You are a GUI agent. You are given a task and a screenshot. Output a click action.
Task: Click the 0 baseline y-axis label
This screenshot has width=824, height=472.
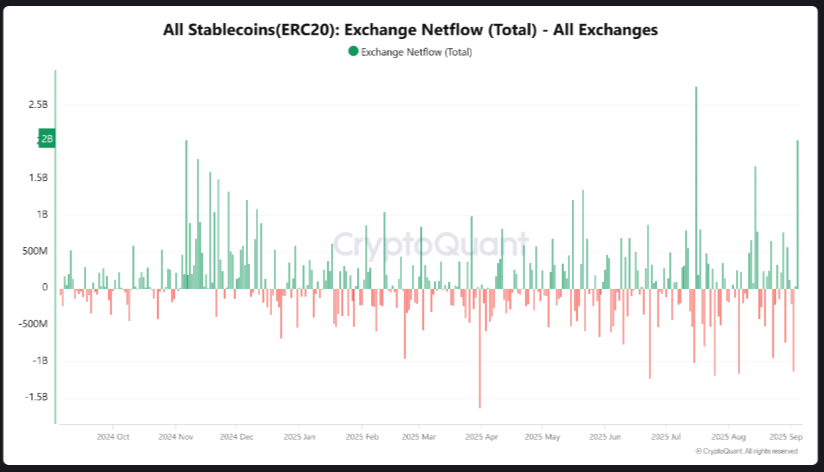(x=46, y=287)
